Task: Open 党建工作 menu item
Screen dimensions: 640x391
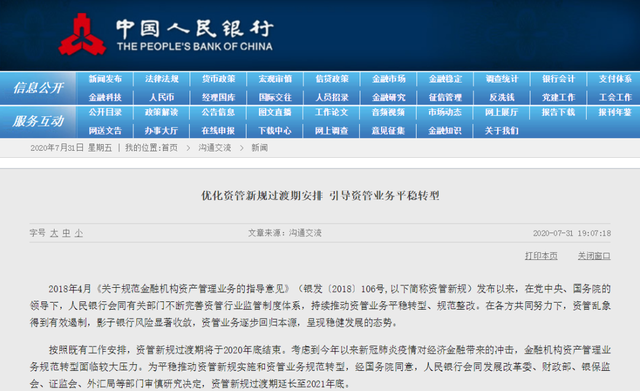Action: click(558, 97)
